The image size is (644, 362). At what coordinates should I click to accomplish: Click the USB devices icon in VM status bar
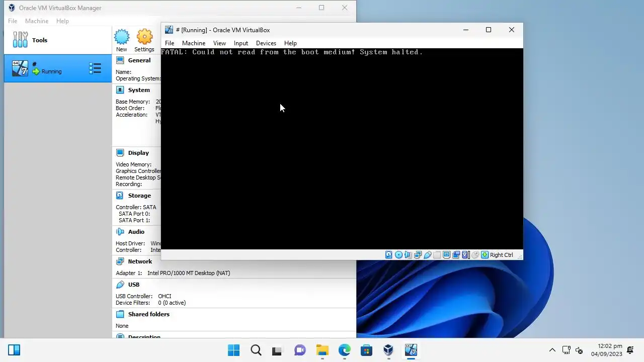point(428,255)
